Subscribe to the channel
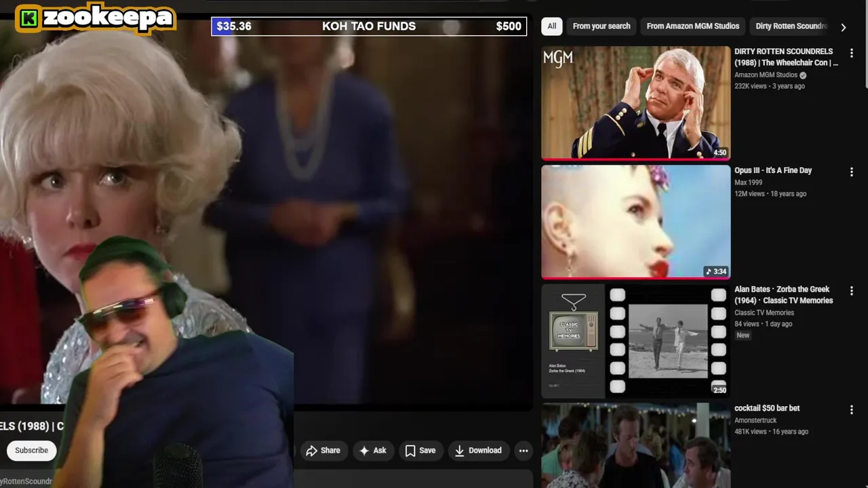Viewport: 868px width, 488px height. (31, 451)
